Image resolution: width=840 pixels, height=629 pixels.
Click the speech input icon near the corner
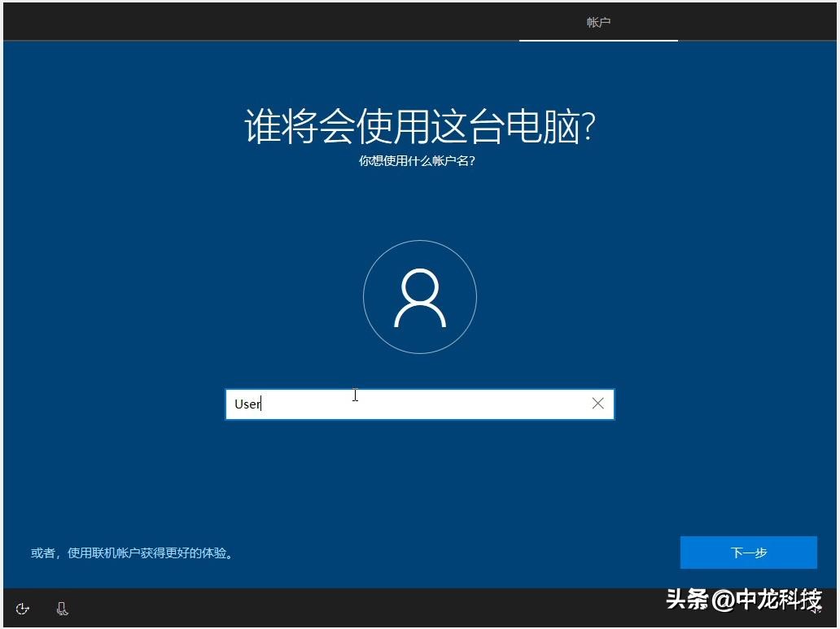click(x=63, y=608)
